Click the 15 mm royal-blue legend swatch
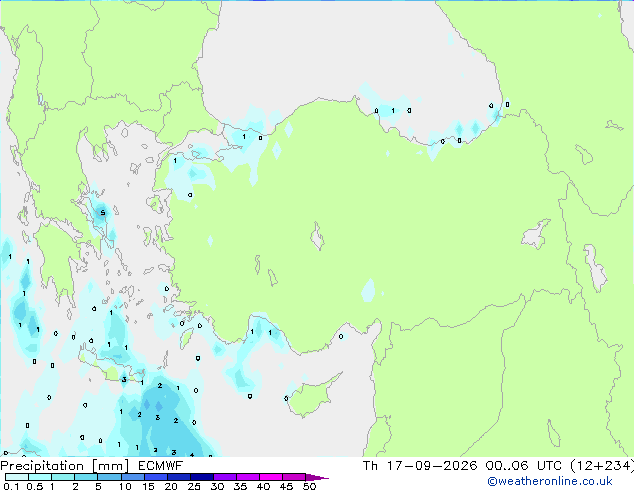This screenshot has width=634, height=490. click(155, 477)
